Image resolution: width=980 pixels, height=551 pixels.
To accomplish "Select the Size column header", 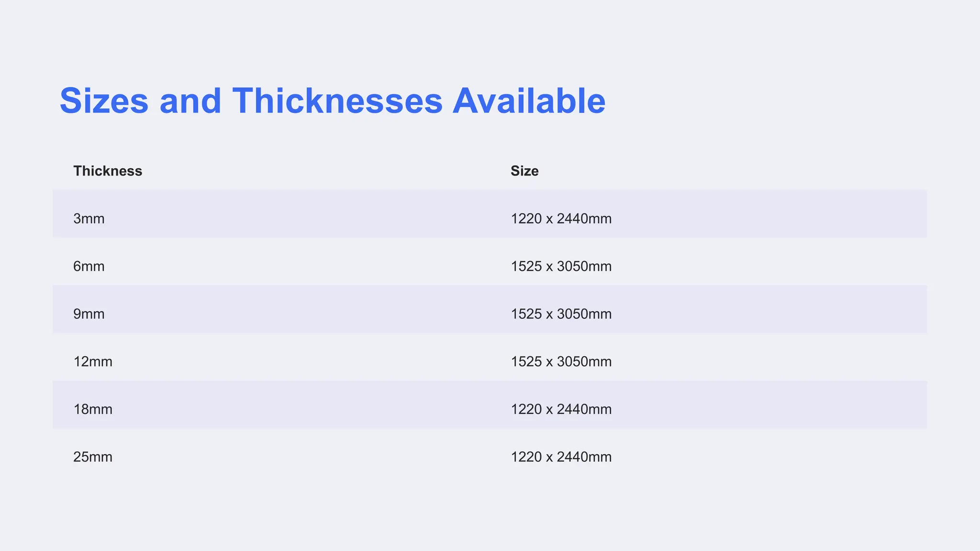I will click(524, 171).
